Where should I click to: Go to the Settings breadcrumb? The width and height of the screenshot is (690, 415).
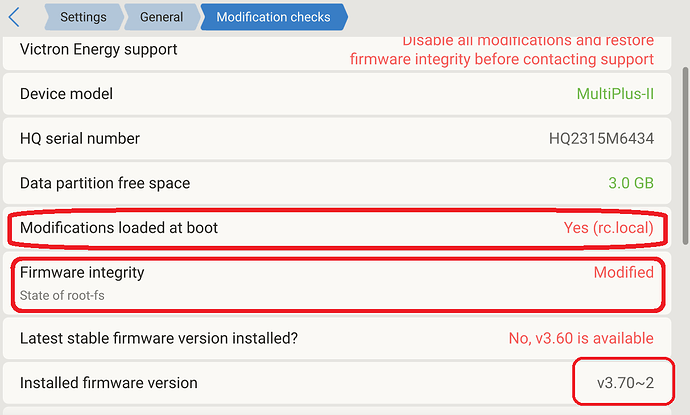(x=83, y=17)
